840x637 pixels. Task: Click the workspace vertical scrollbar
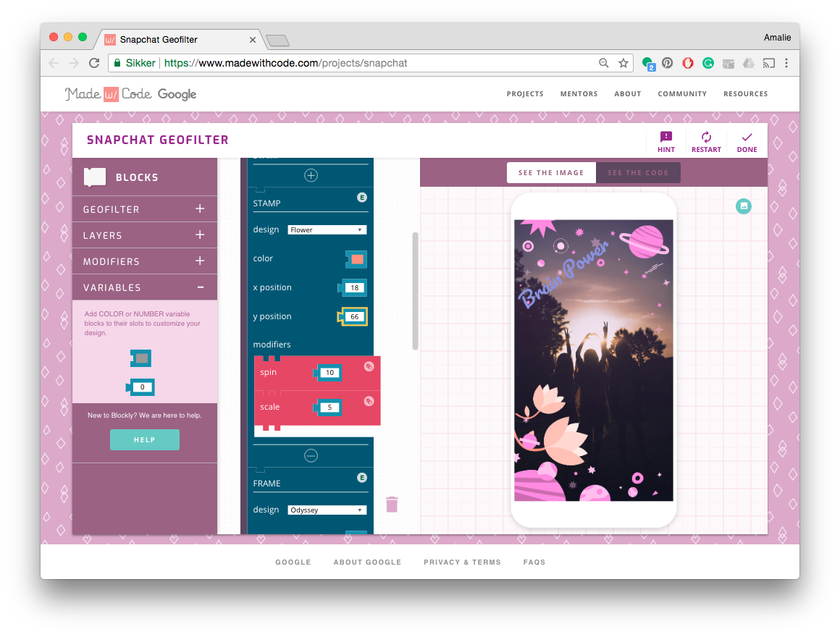pyautogui.click(x=415, y=291)
